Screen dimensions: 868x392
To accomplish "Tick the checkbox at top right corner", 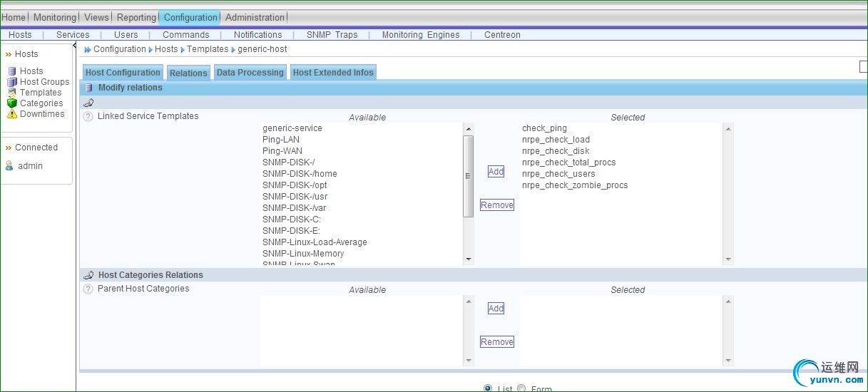I will pos(863,66).
